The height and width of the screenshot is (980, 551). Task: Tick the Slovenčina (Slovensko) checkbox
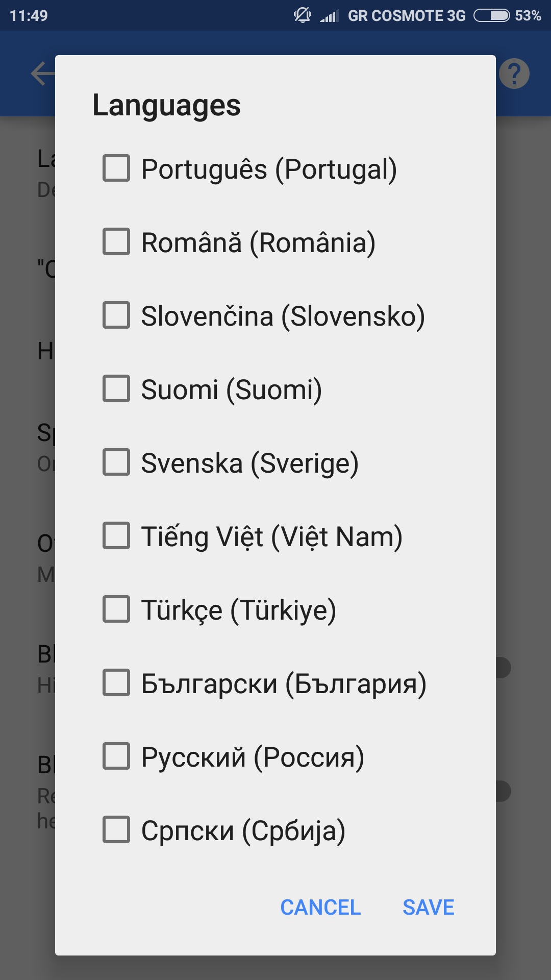coord(116,315)
